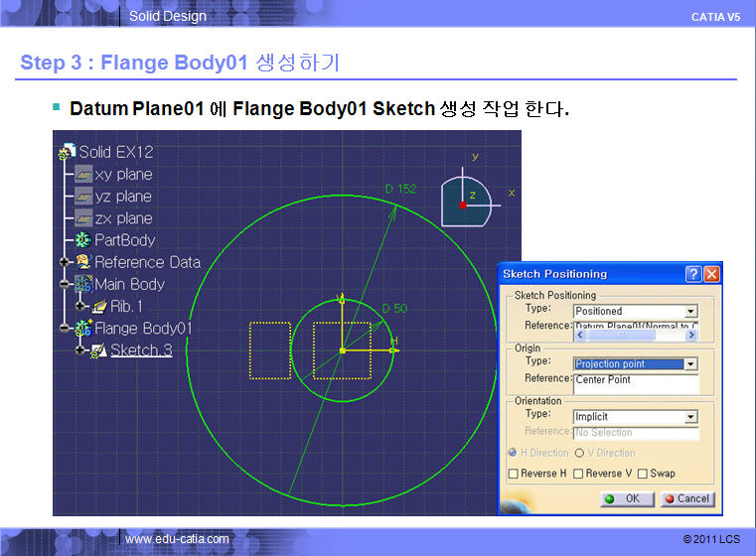The width and height of the screenshot is (756, 556).
Task: Click the PartBody gear icon
Action: point(83,240)
